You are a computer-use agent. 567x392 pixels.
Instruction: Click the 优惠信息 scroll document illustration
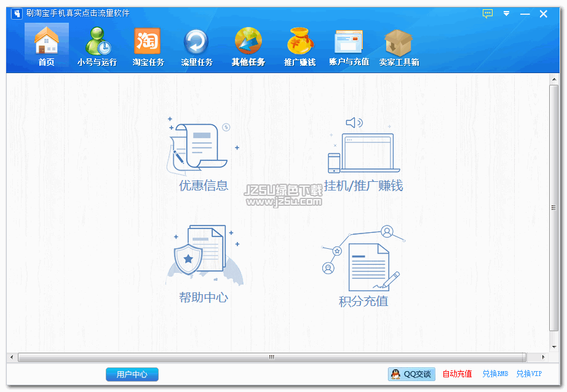(x=199, y=145)
